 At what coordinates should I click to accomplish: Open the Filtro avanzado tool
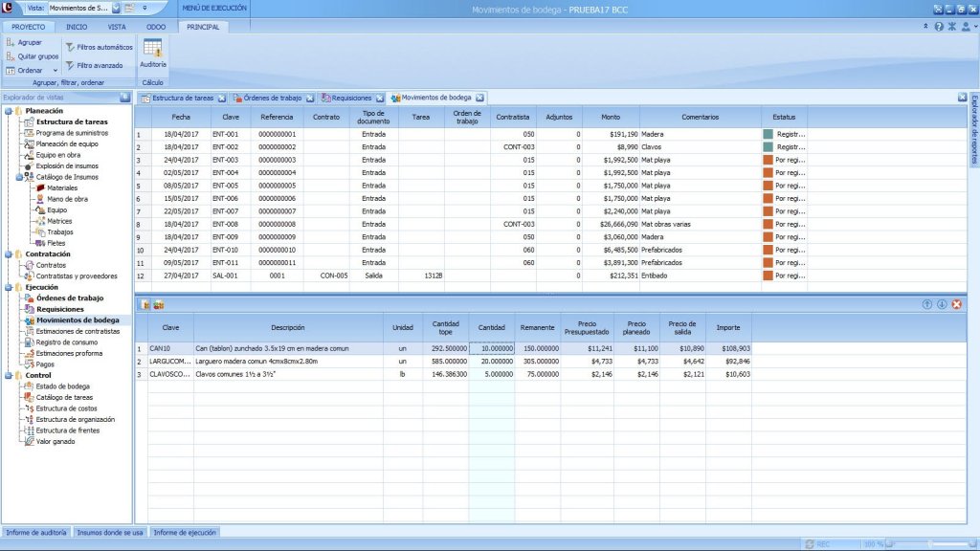tap(94, 65)
